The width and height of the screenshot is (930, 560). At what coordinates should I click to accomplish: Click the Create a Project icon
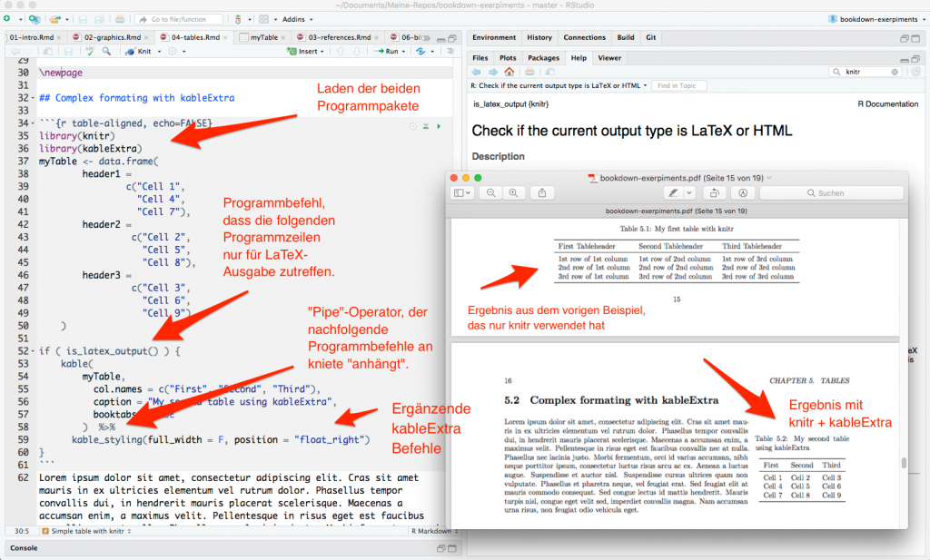click(35, 19)
